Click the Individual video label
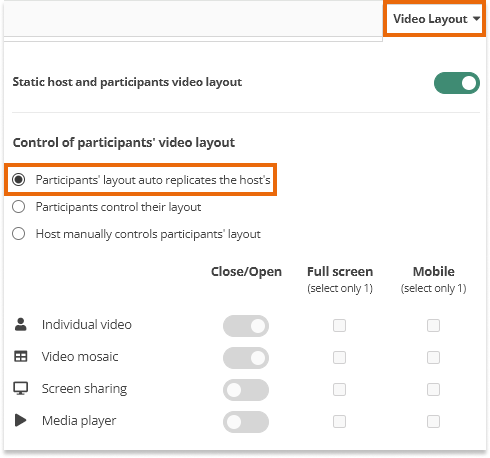 [x=87, y=324]
